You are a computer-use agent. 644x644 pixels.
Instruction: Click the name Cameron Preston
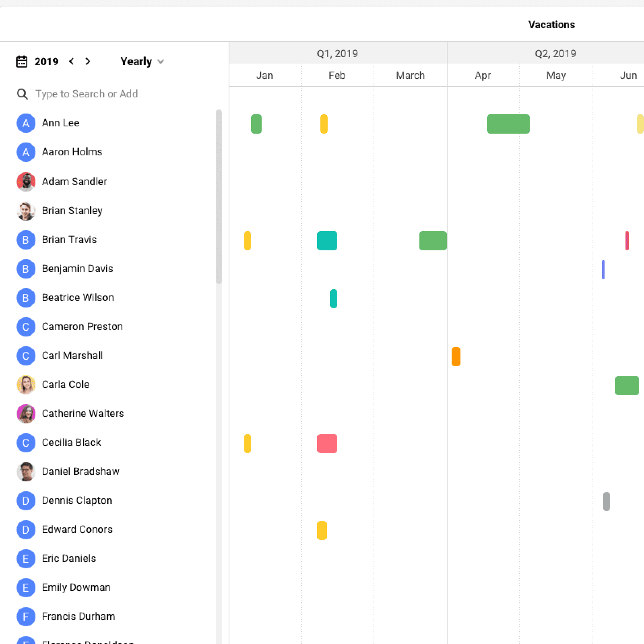click(x=82, y=326)
